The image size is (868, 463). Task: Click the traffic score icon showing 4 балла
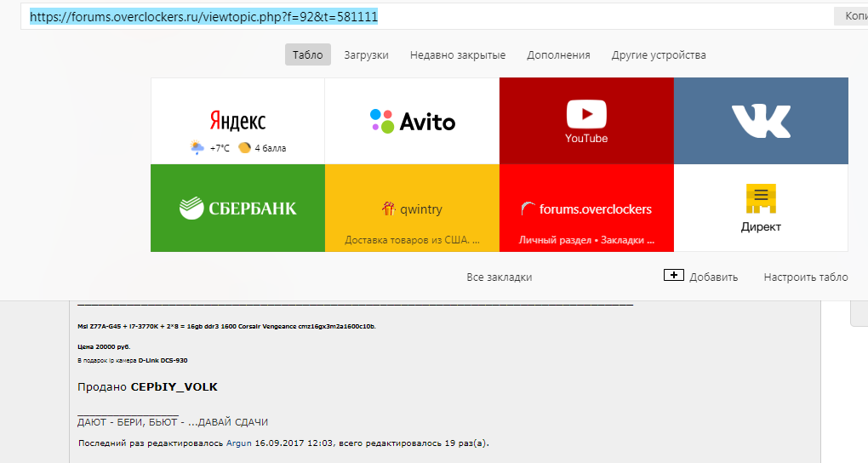(245, 148)
